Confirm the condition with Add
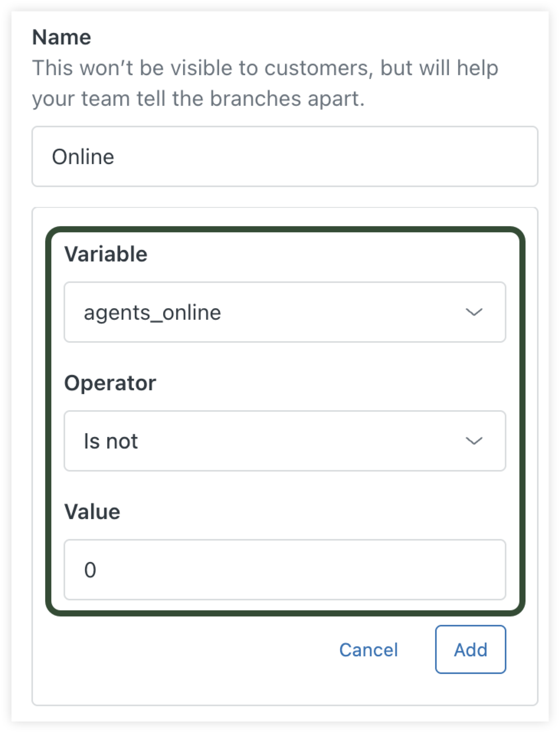This screenshot has width=560, height=733. click(470, 649)
